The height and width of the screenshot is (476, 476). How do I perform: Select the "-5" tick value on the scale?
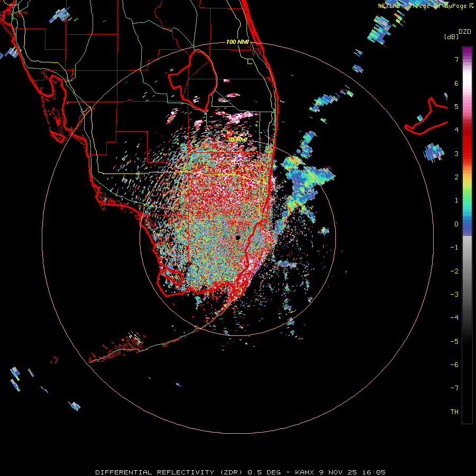pos(454,342)
